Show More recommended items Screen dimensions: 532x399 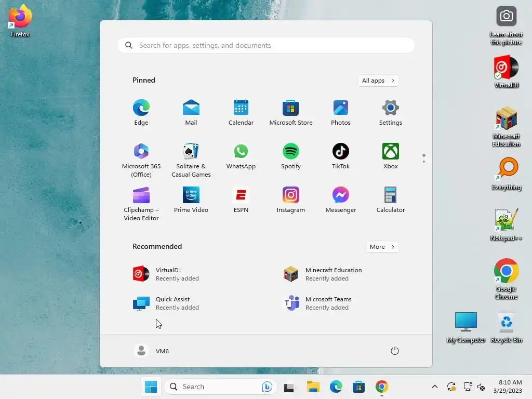coord(382,247)
